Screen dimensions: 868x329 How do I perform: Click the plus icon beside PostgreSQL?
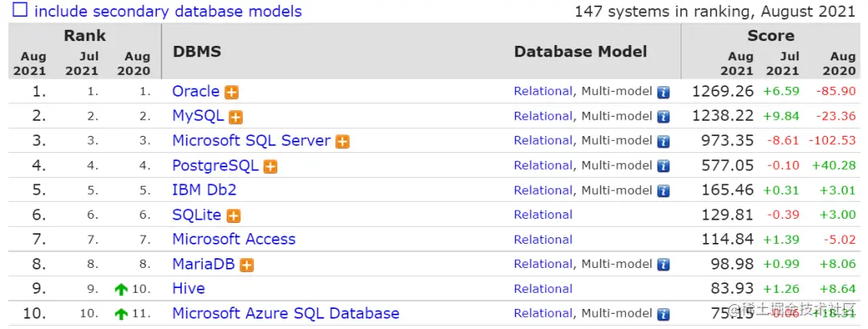[x=271, y=167]
